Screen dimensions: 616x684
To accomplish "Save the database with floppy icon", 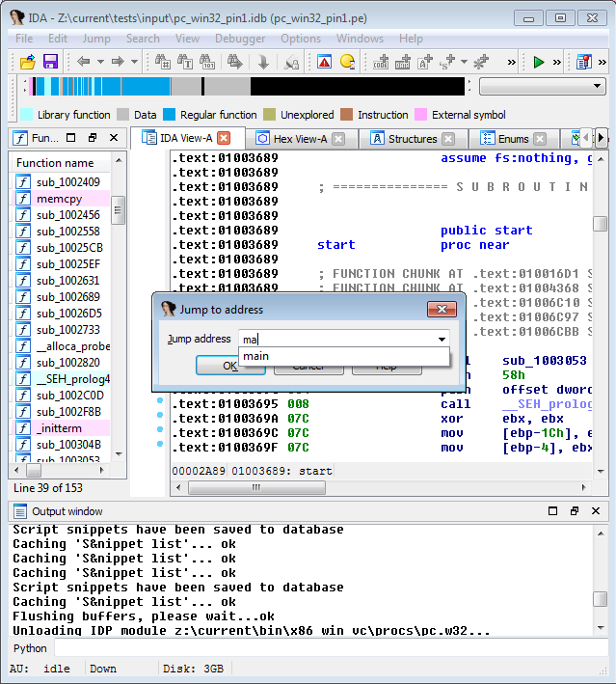I will pyautogui.click(x=50, y=62).
